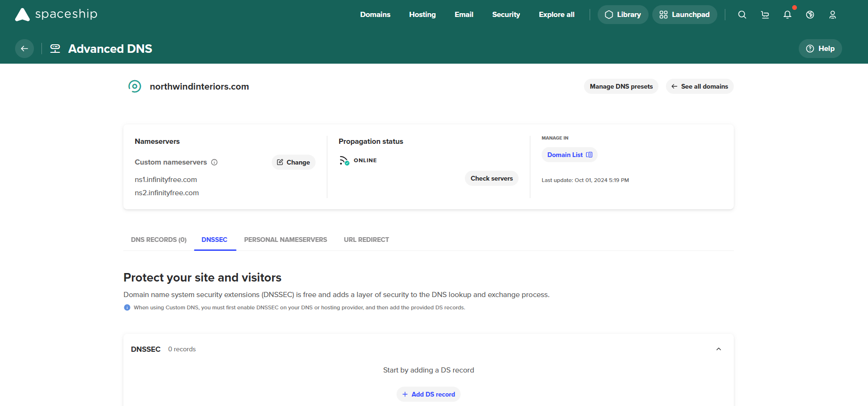Click Manage DNS presets
This screenshot has width=868, height=406.
(x=621, y=86)
